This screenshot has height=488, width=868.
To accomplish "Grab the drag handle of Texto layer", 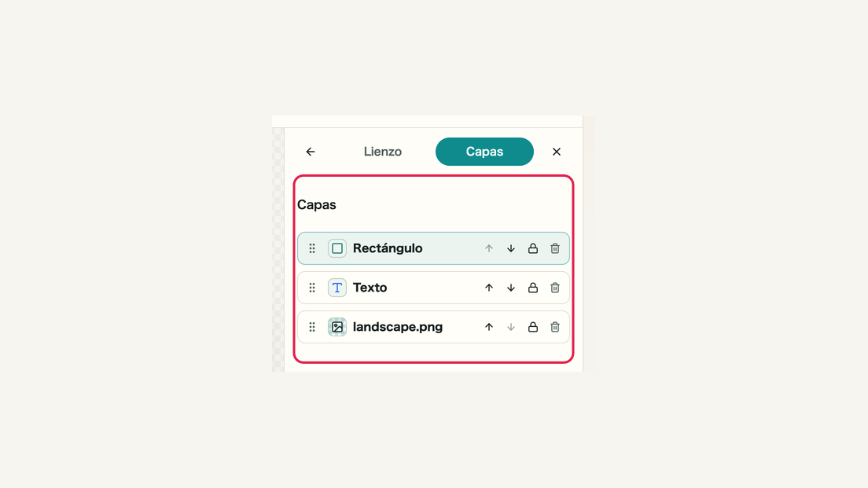I will tap(312, 288).
